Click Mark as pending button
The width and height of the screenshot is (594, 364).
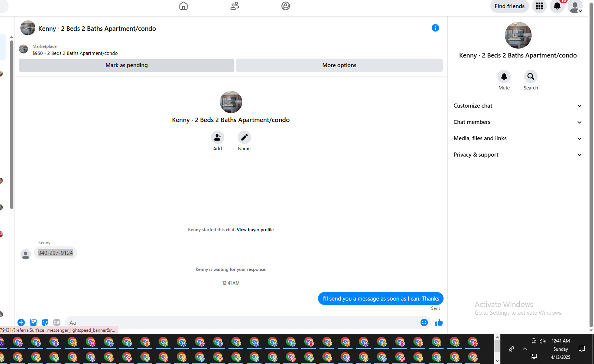(x=127, y=65)
